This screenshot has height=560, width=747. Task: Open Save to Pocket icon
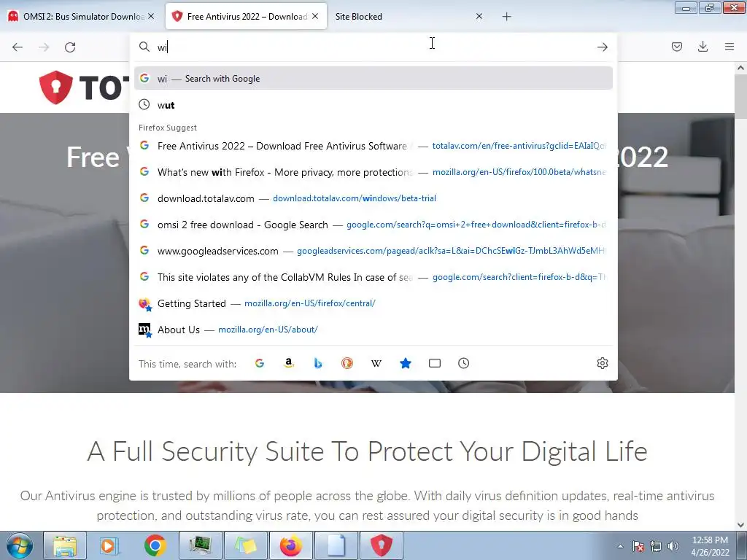(676, 47)
